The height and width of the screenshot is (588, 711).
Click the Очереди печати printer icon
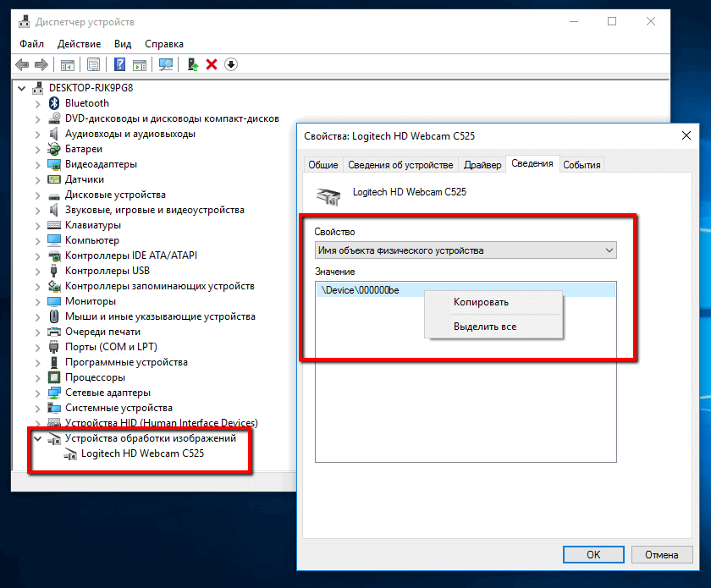[54, 332]
